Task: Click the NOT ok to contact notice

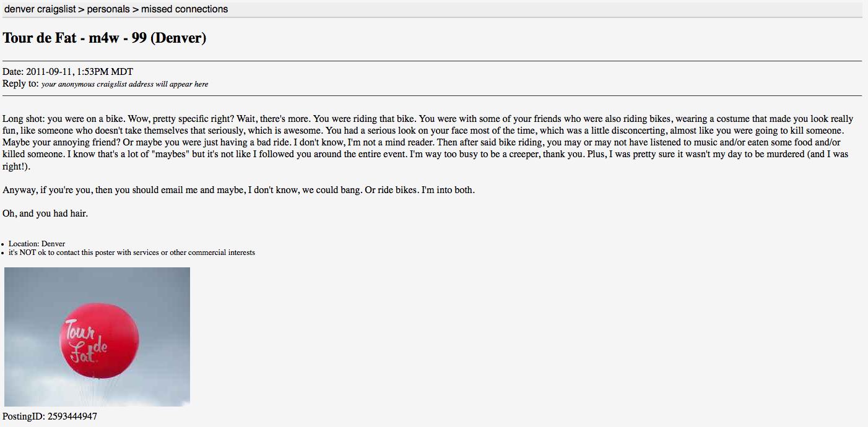Action: 132,252
